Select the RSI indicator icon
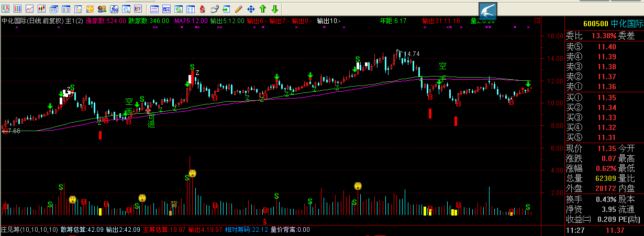This screenshot has width=644, height=236. [x=166, y=9]
